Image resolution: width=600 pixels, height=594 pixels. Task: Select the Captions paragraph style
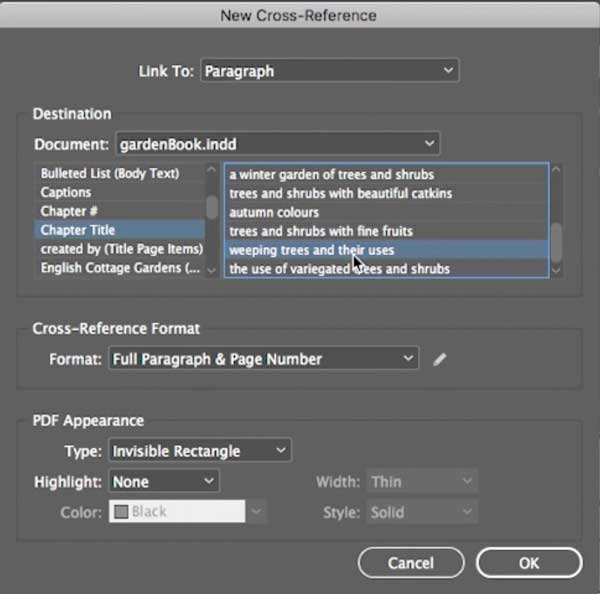click(66, 192)
